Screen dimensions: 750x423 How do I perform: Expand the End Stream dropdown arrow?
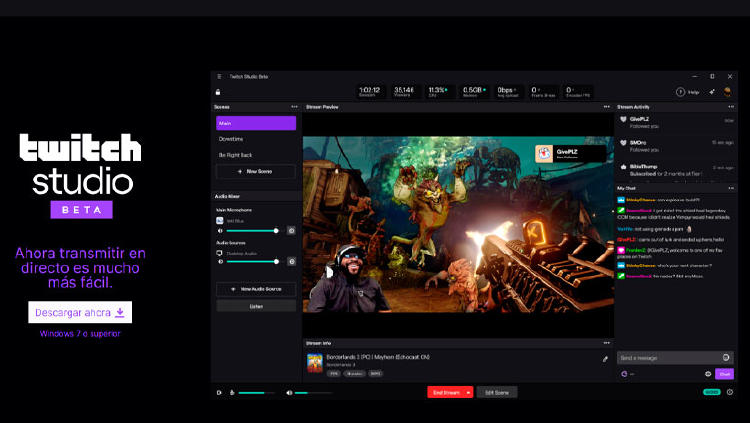pyautogui.click(x=468, y=392)
